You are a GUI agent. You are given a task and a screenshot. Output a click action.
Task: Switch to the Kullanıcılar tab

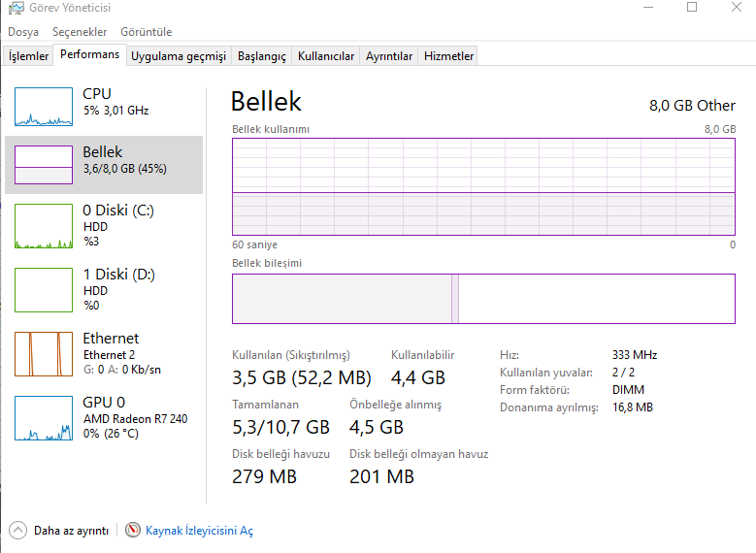(x=326, y=56)
